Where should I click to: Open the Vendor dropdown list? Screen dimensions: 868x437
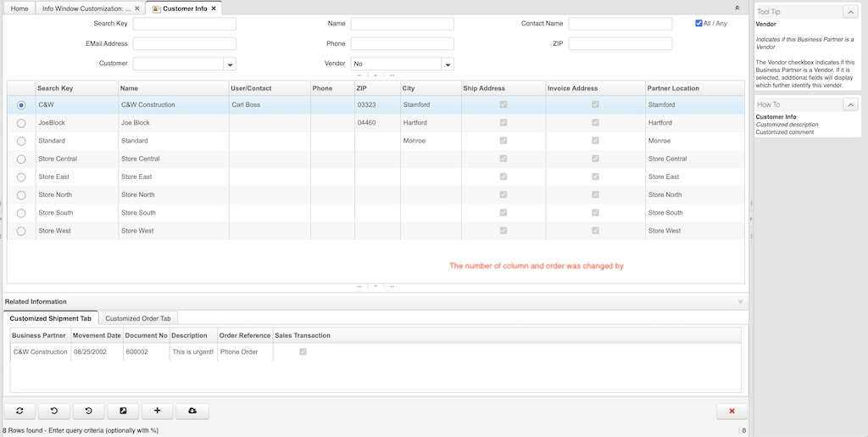pyautogui.click(x=448, y=64)
